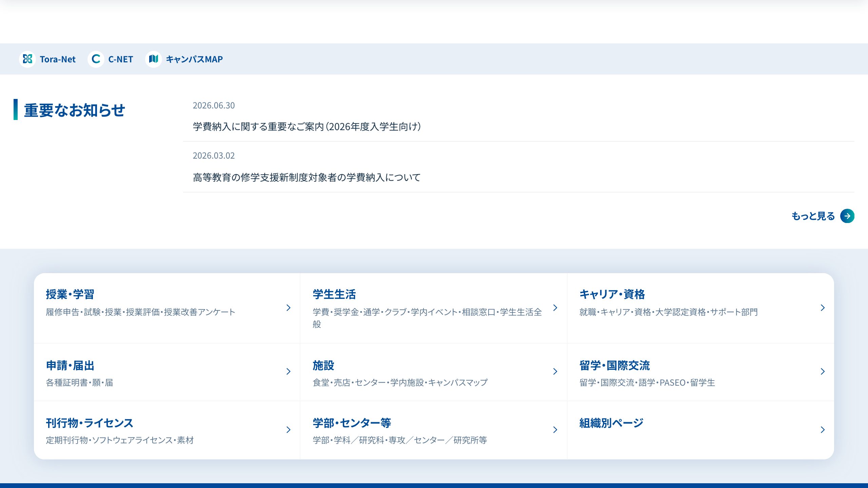Open the 高等教育の修学支援新制度 notice
This screenshot has height=488, width=868.
(307, 177)
